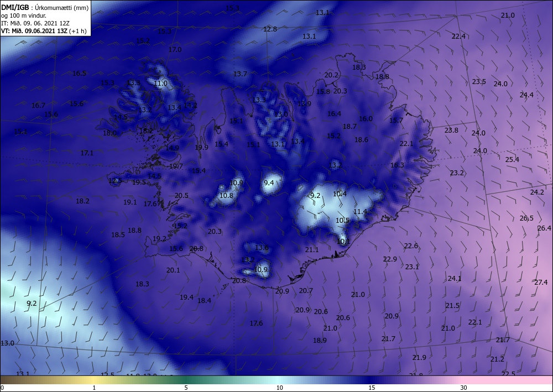Click the map value 26.5

[x=526, y=218]
